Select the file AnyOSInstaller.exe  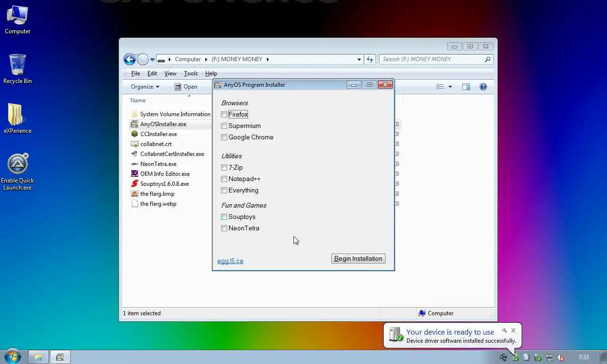(x=159, y=124)
